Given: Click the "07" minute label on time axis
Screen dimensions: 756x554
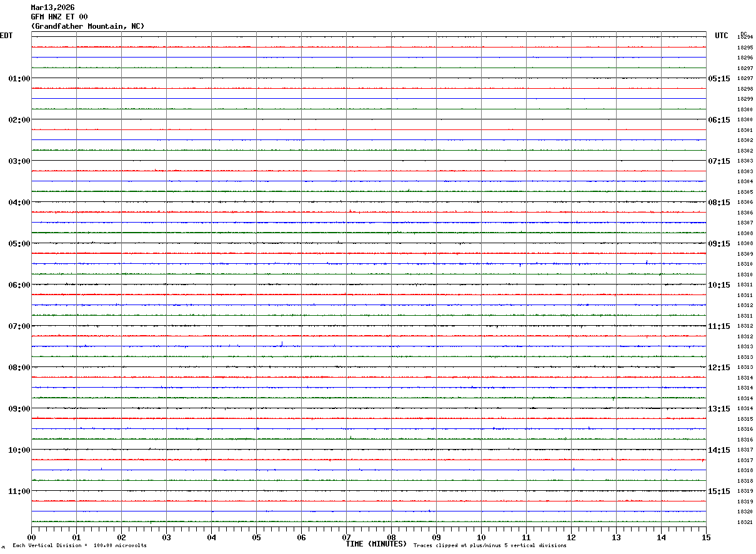Looking at the screenshot, I should pos(346,537).
